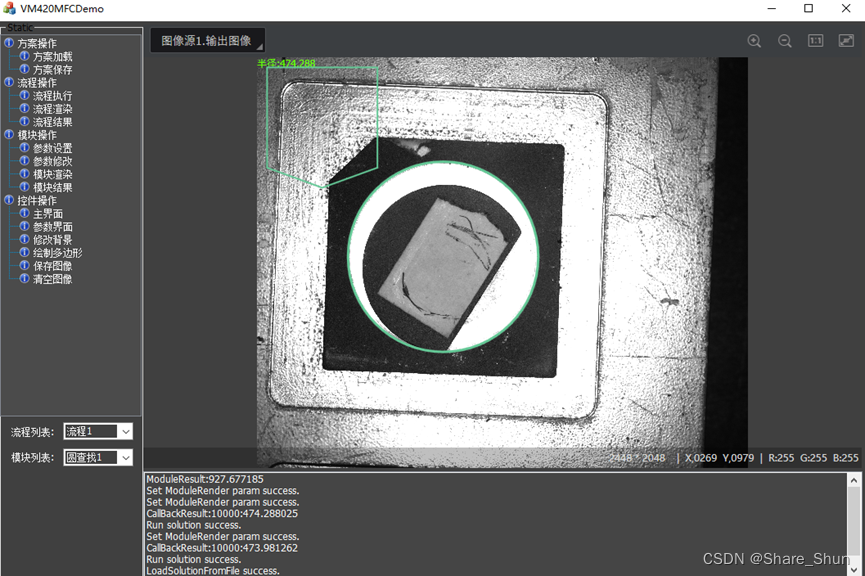Select the 模块操作 tree node
This screenshot has width=865, height=576.
tap(36, 135)
